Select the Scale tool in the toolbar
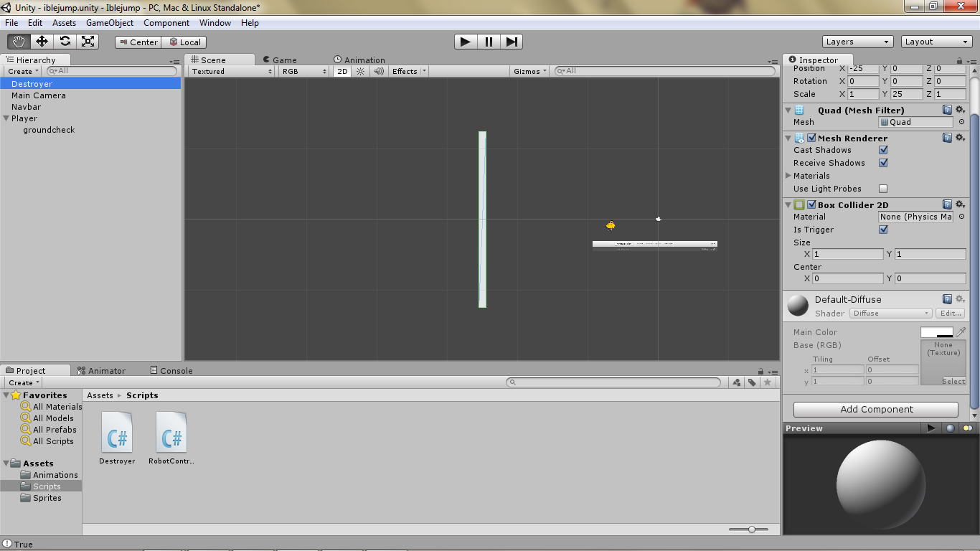The height and width of the screenshot is (551, 980). point(88,42)
